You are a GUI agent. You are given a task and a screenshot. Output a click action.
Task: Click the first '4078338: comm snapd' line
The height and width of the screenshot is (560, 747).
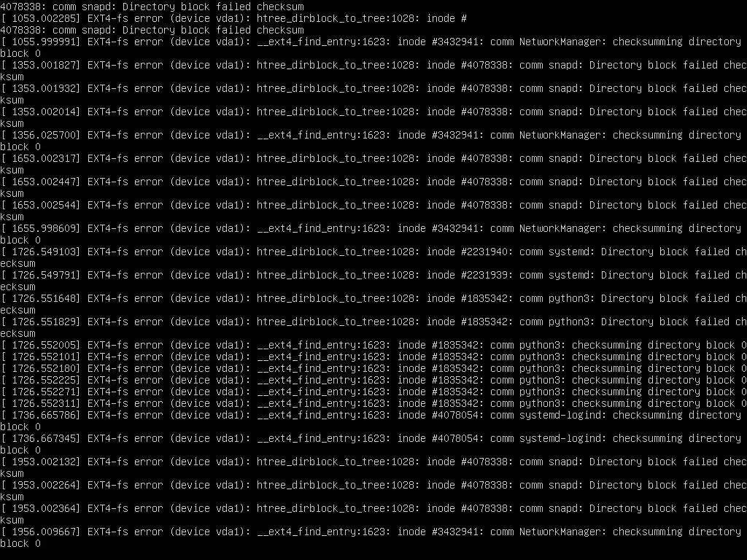pyautogui.click(x=152, y=7)
